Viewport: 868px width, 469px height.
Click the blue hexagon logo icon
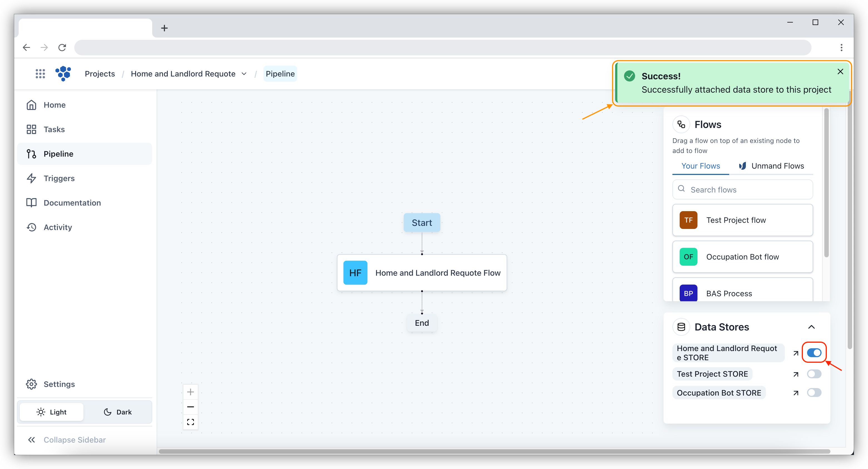(63, 73)
